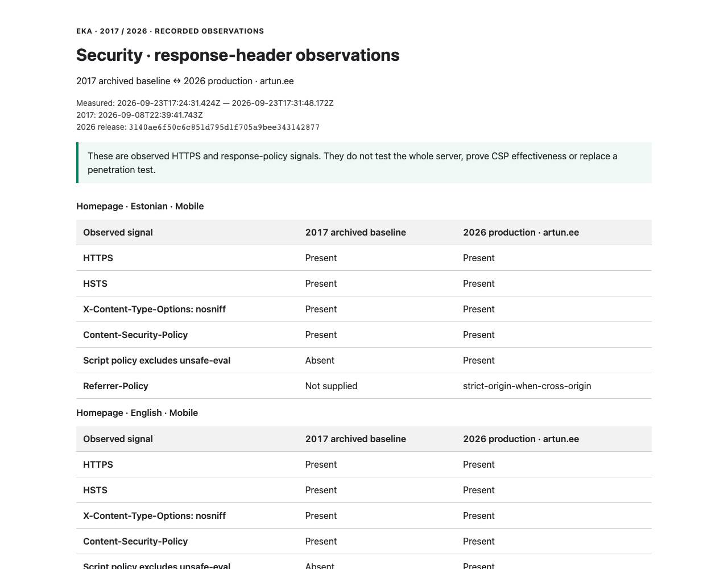
Task: Click X-Content-Type-Options: nosniff in Estonian table
Action: [x=154, y=309]
